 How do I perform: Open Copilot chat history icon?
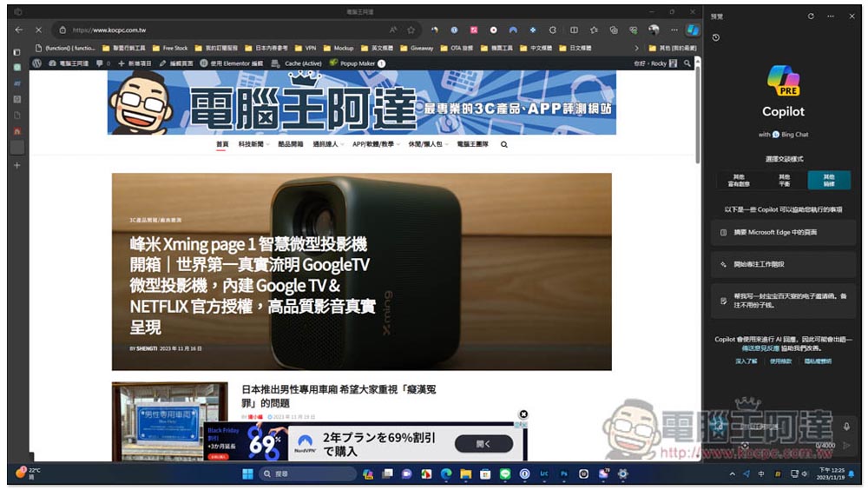pyautogui.click(x=716, y=37)
